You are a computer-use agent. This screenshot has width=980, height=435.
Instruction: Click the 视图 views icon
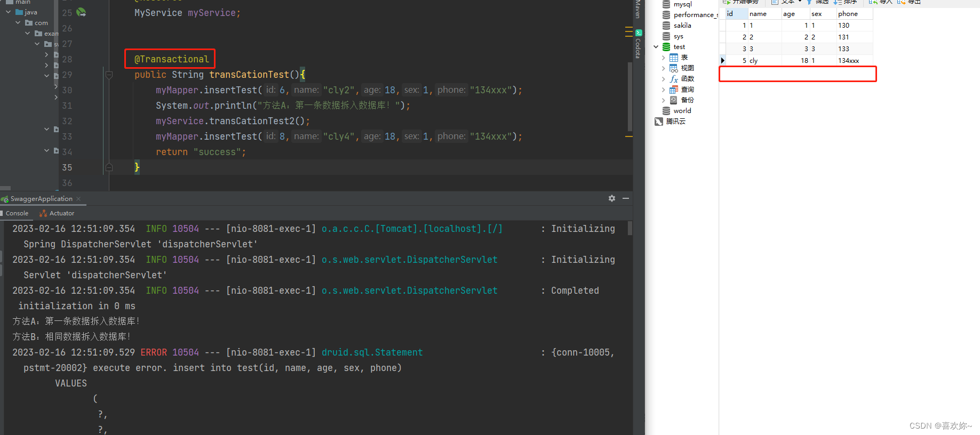(x=674, y=68)
